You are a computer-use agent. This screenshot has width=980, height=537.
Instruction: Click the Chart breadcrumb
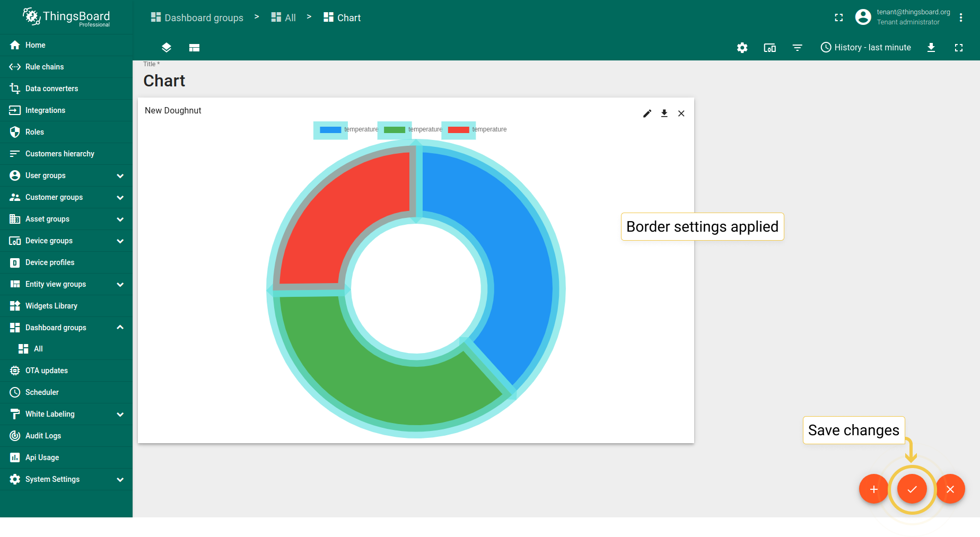point(342,17)
